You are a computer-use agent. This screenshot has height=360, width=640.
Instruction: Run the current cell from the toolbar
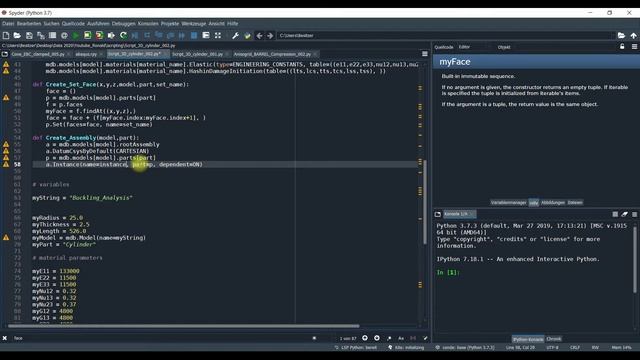click(88, 36)
